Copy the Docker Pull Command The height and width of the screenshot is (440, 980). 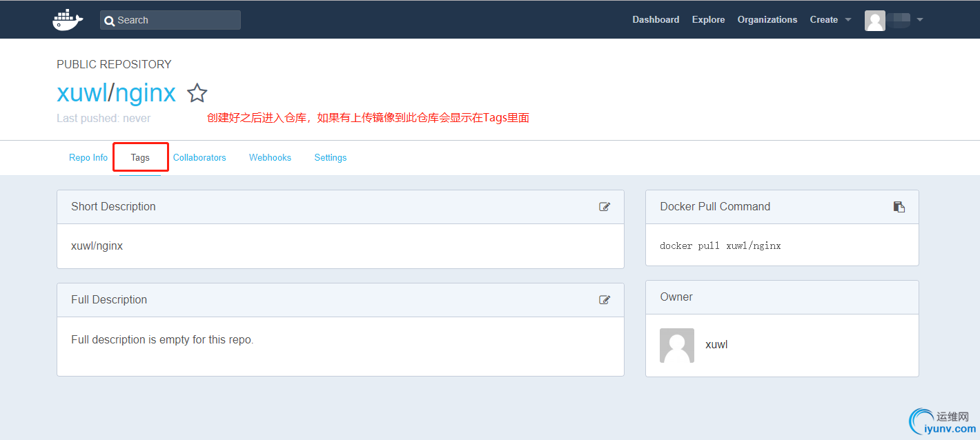tap(899, 206)
